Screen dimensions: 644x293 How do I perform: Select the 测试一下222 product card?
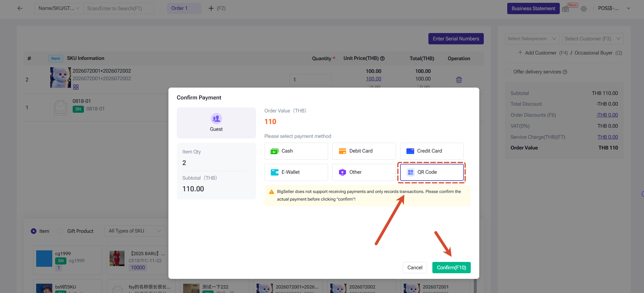coord(214,287)
